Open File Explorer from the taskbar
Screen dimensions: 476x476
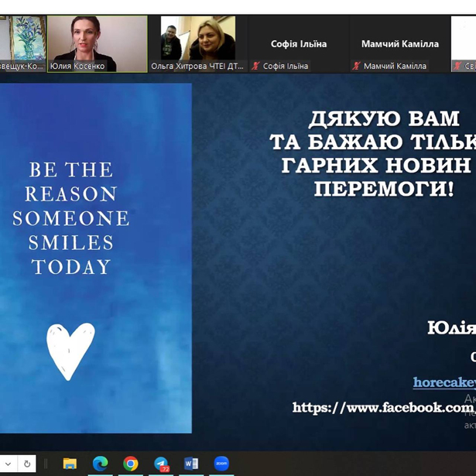(70, 464)
